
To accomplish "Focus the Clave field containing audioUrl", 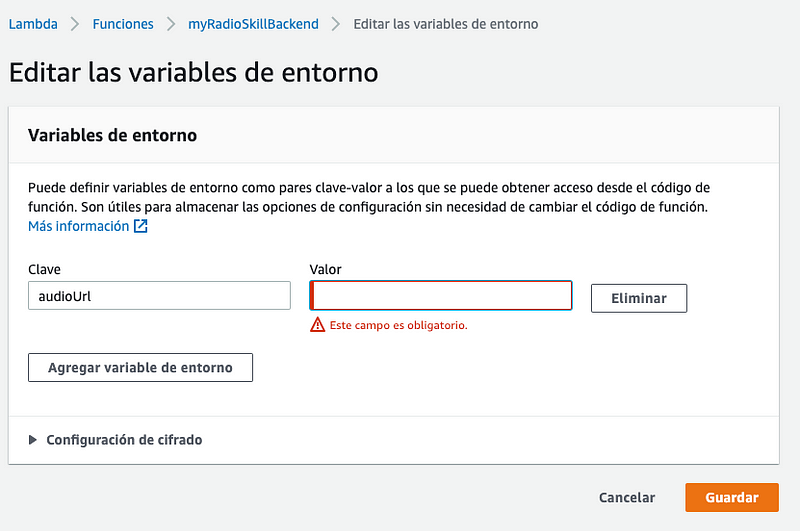I will (x=159, y=296).
